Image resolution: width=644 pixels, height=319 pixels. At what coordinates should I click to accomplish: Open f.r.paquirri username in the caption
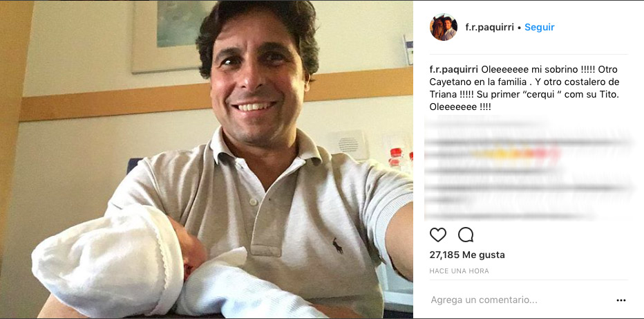(454, 69)
